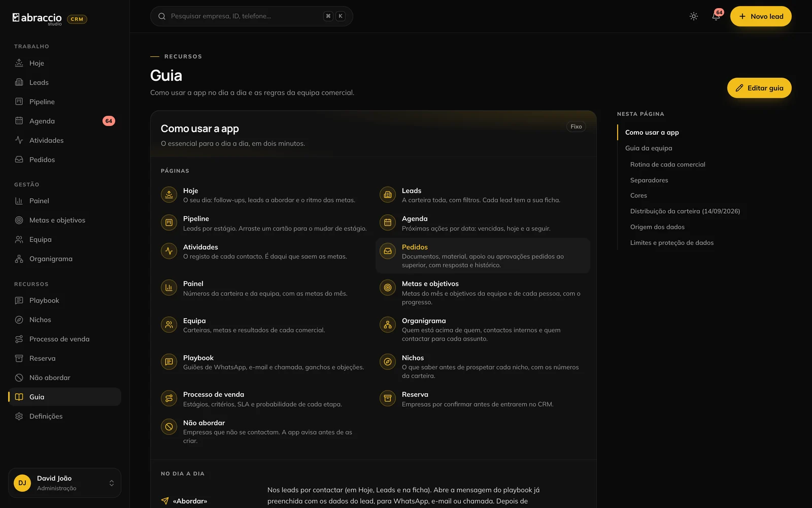Focus the Pesquisar empresa search field
812x508 pixels.
(251, 16)
